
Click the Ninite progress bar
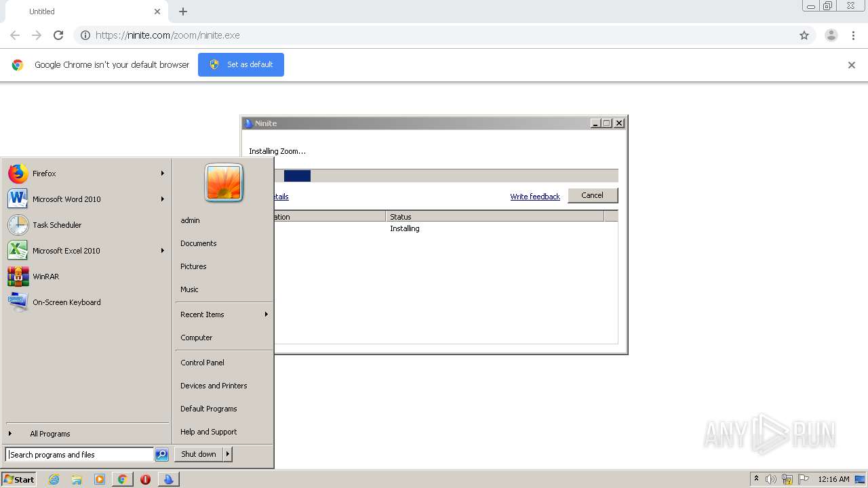click(447, 176)
